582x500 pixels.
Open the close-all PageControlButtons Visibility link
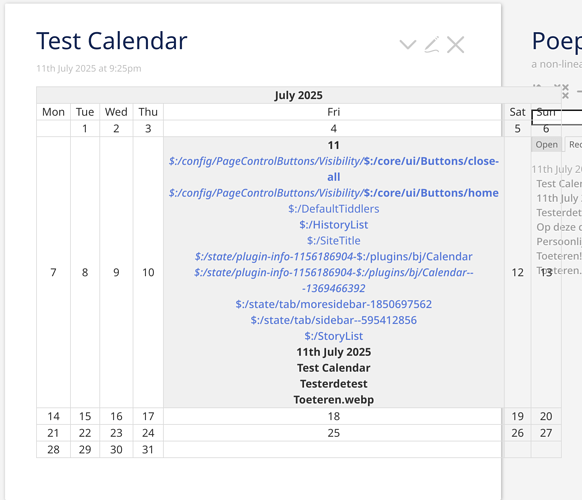click(333, 169)
